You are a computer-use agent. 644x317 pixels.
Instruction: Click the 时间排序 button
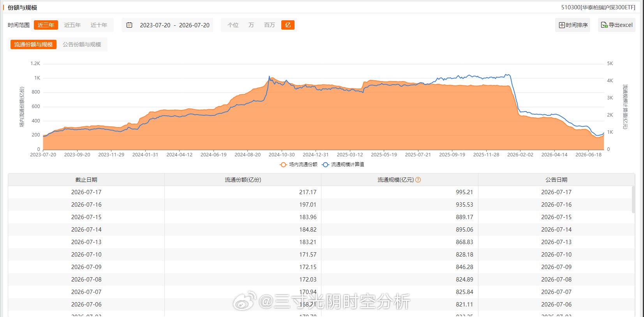click(573, 25)
